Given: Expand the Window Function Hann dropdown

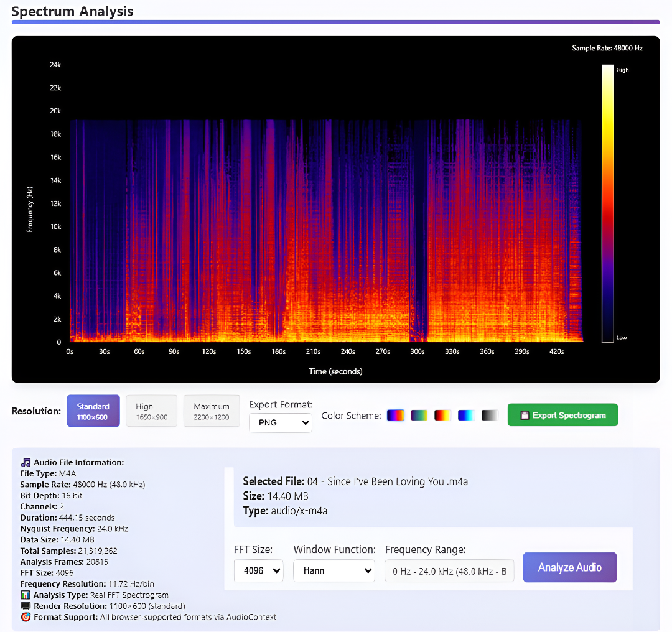Looking at the screenshot, I should 334,570.
